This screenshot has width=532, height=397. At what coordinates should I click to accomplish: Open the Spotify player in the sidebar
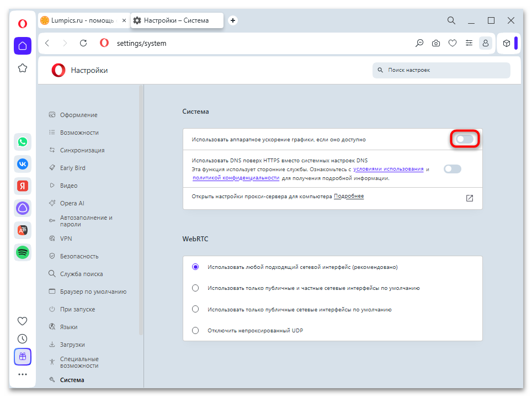[x=23, y=252]
